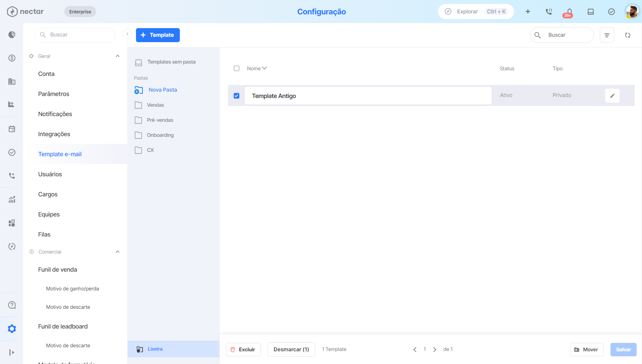Image resolution: width=642 pixels, height=364 pixels.
Task: Open the Lixeira trash folder
Action: 173,349
